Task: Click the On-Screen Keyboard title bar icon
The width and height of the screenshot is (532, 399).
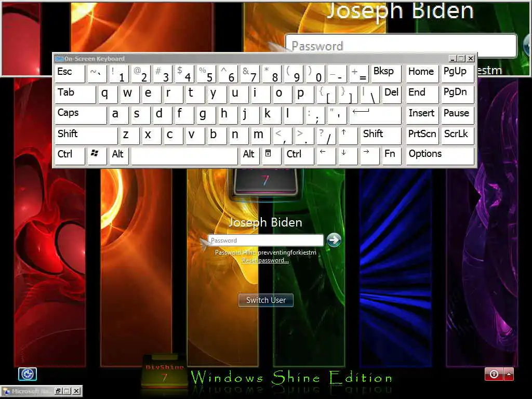Action: coord(59,59)
